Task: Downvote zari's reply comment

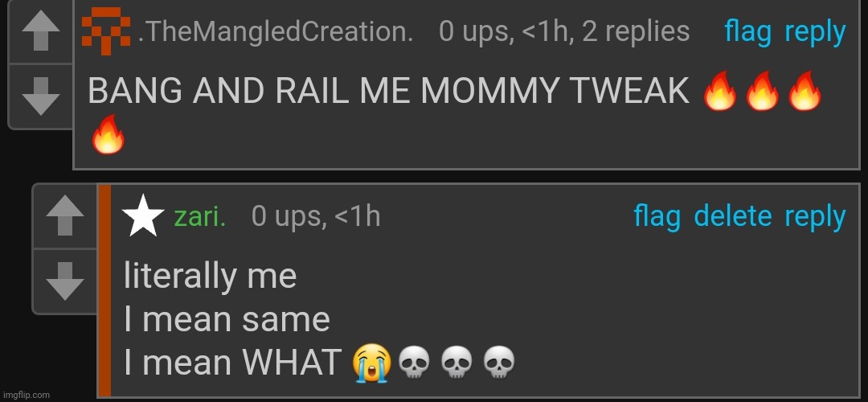Action: pos(65,281)
